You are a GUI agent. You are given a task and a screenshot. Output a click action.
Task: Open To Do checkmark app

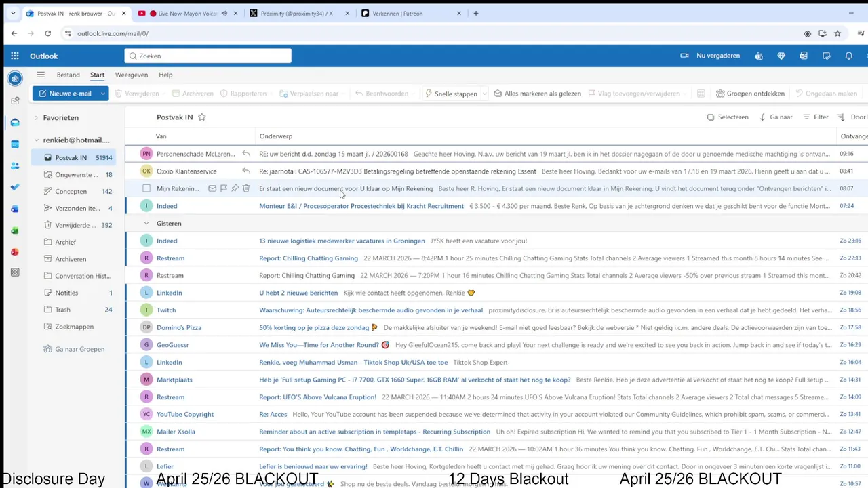[x=15, y=187]
